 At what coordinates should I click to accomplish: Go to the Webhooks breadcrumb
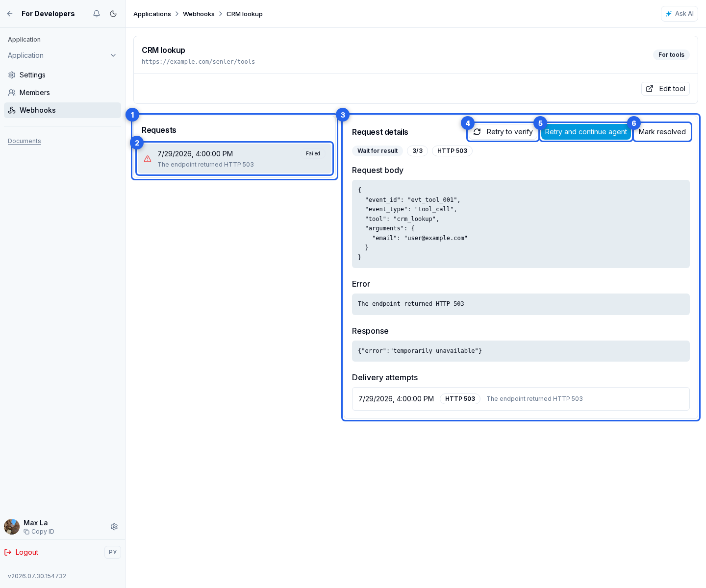(199, 14)
